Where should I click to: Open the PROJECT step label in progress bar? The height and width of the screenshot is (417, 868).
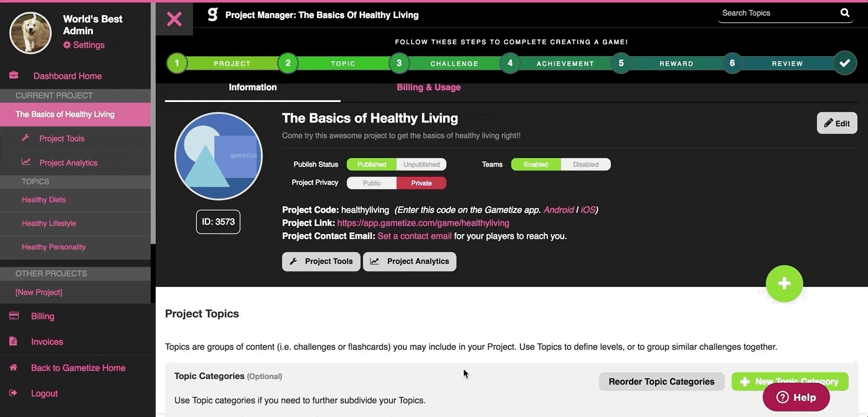point(232,63)
